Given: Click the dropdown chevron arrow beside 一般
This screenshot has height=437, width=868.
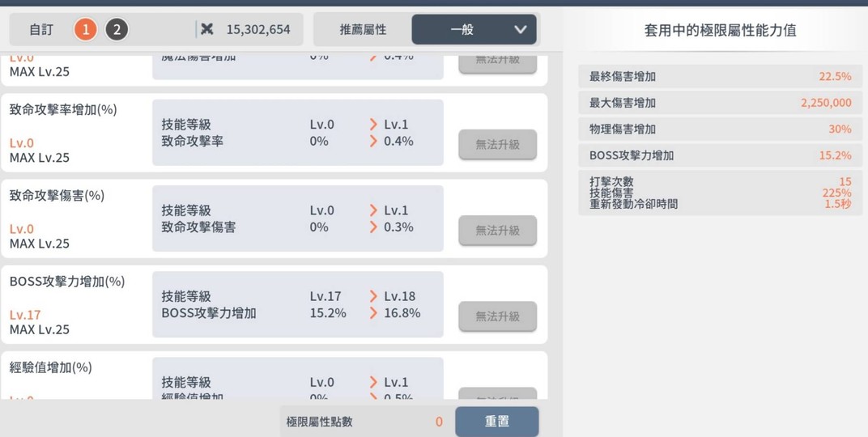Looking at the screenshot, I should coord(520,30).
